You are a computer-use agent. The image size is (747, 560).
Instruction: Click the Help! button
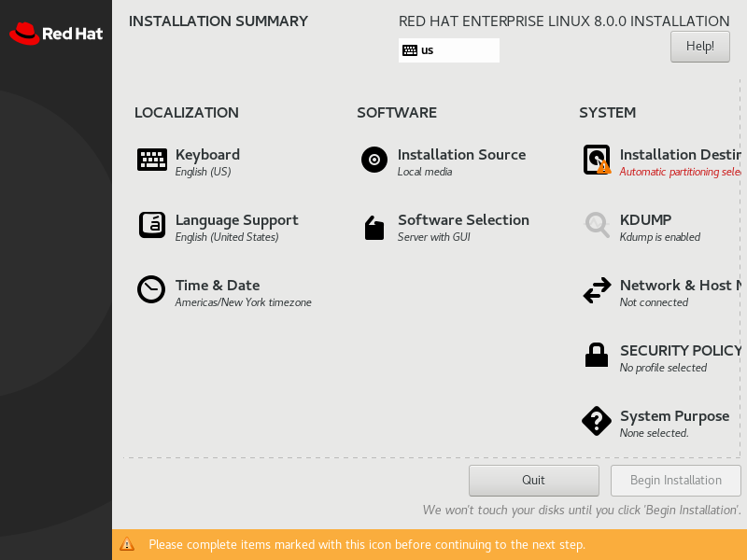click(699, 47)
